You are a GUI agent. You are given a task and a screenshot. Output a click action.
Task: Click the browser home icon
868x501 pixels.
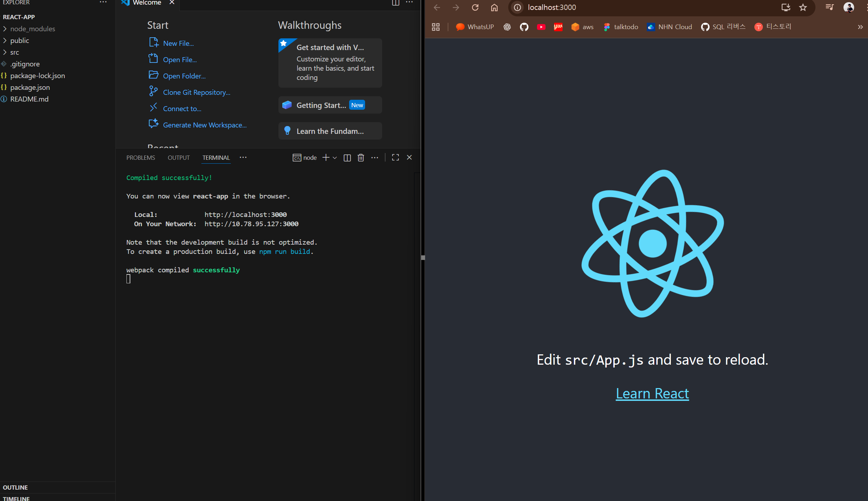coord(494,7)
